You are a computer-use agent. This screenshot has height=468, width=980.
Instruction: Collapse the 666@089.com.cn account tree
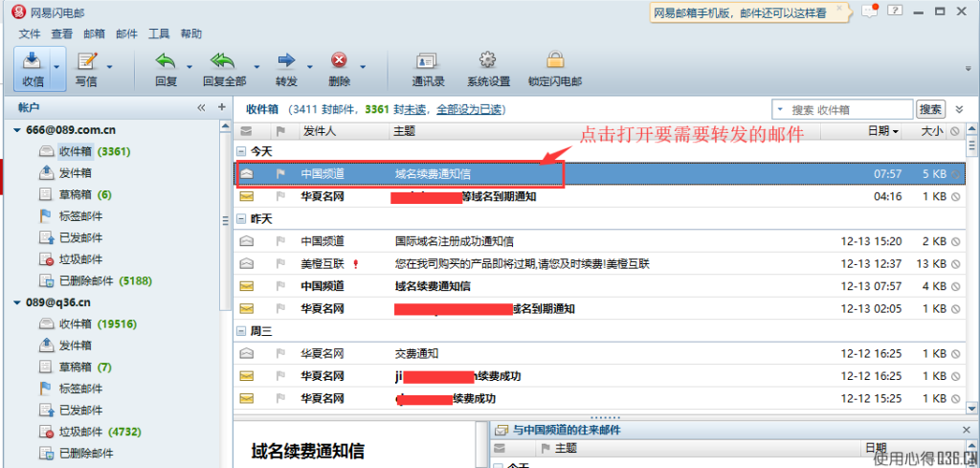pos(16,130)
